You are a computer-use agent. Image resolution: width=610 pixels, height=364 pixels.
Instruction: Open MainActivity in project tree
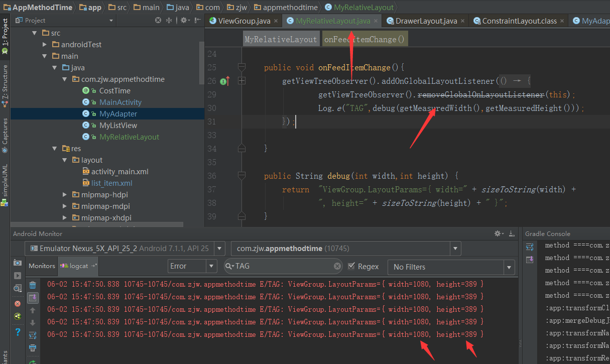coord(120,102)
